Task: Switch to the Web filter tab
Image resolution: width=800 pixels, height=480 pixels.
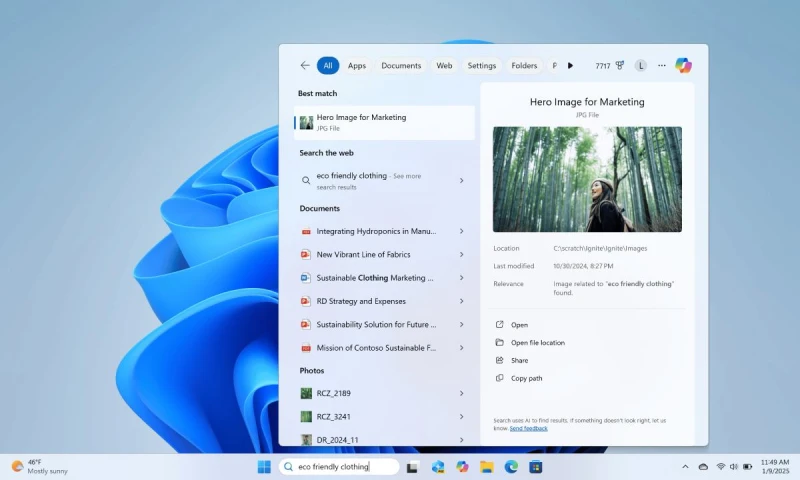Action: tap(444, 65)
